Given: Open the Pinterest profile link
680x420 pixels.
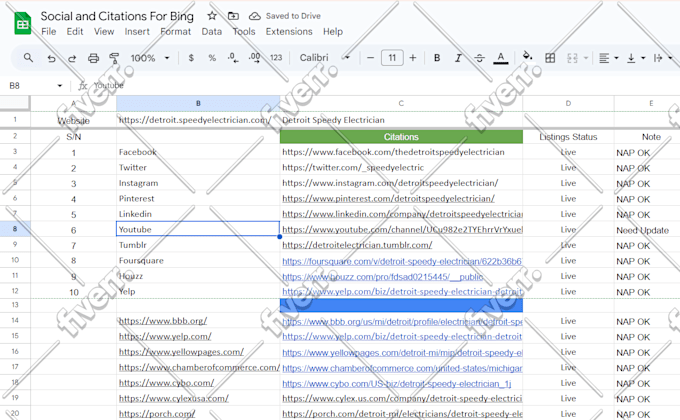Looking at the screenshot, I should click(x=388, y=199).
